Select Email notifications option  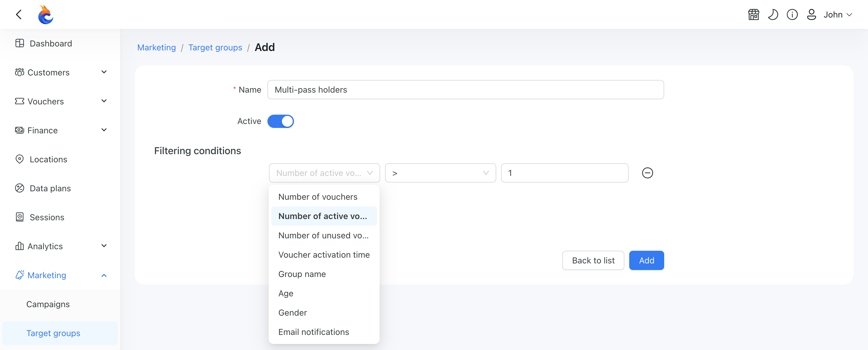point(324,332)
